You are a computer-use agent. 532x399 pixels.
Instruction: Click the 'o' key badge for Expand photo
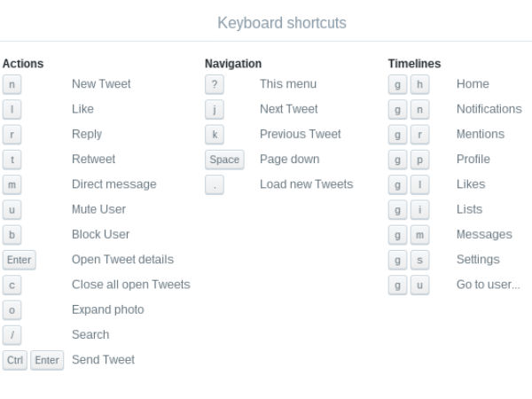point(12,309)
